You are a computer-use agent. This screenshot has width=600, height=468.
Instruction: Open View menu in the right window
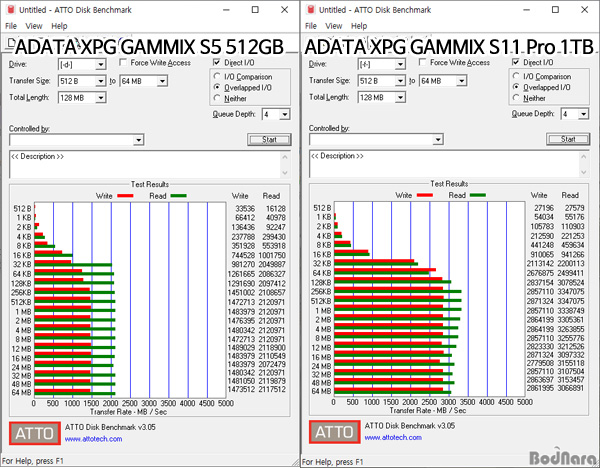pyautogui.click(x=334, y=26)
